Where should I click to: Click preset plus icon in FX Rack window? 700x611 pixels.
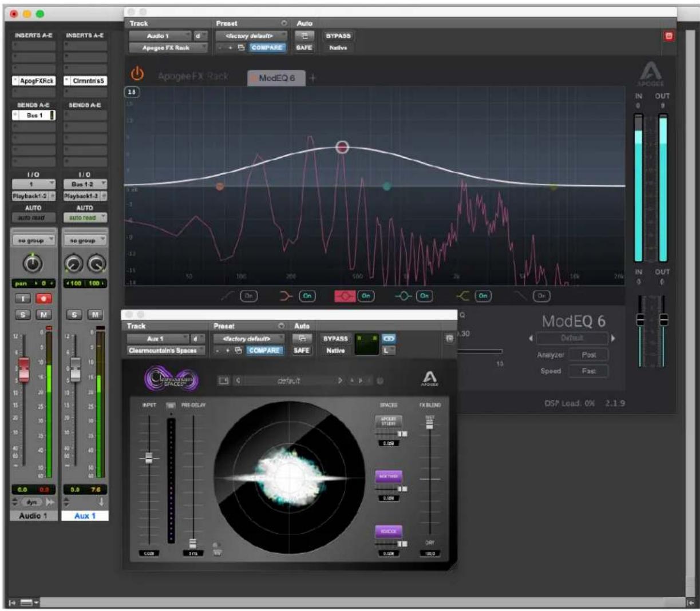click(230, 48)
